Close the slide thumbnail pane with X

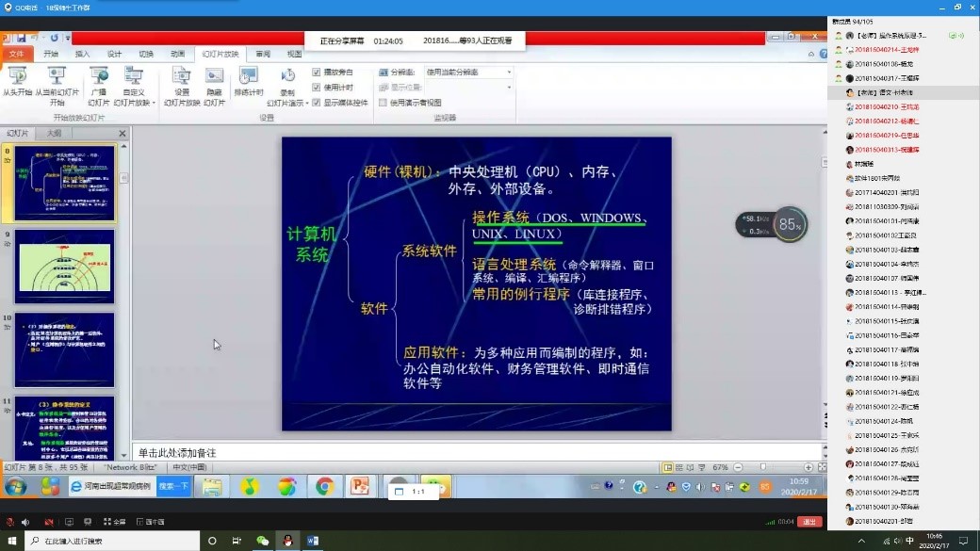click(122, 133)
